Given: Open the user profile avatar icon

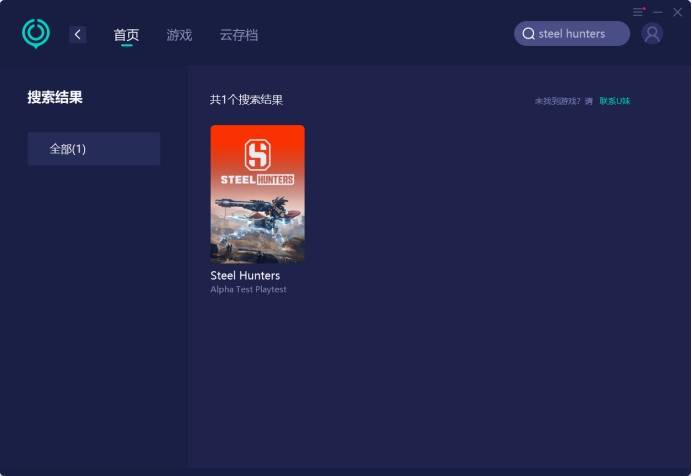Looking at the screenshot, I should [652, 34].
